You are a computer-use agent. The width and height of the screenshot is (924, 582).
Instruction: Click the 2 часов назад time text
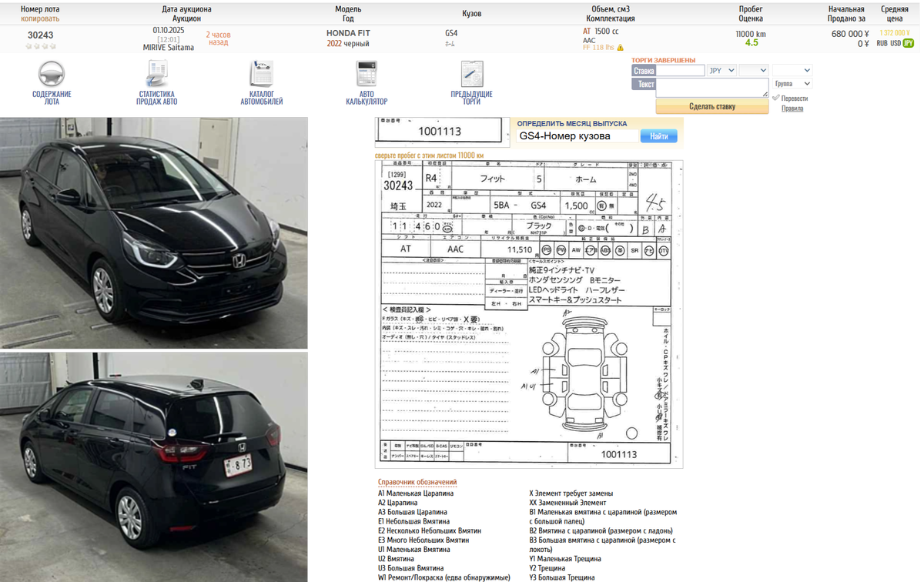tap(219, 38)
